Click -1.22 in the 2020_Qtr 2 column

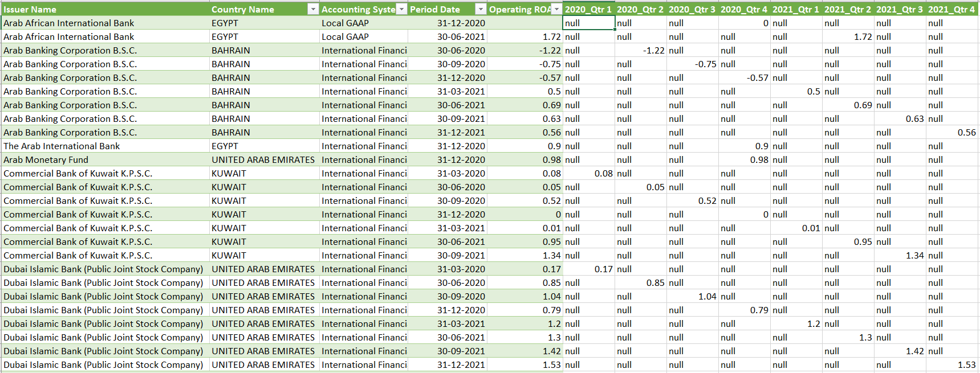641,50
